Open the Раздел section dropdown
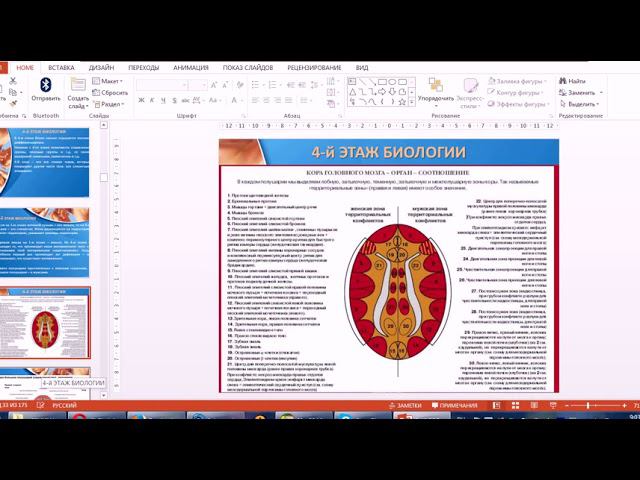640x480 pixels. 109,104
